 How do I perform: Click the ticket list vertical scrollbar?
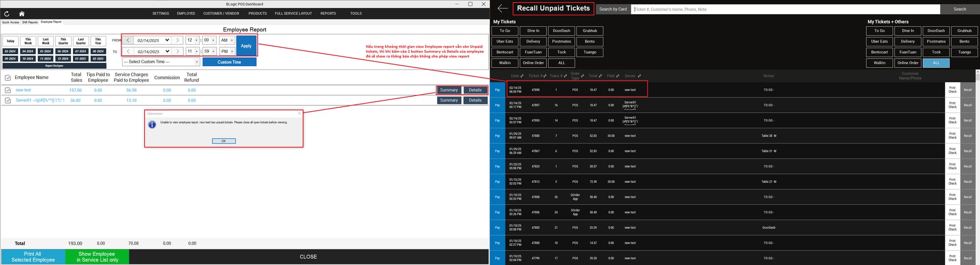(977, 147)
